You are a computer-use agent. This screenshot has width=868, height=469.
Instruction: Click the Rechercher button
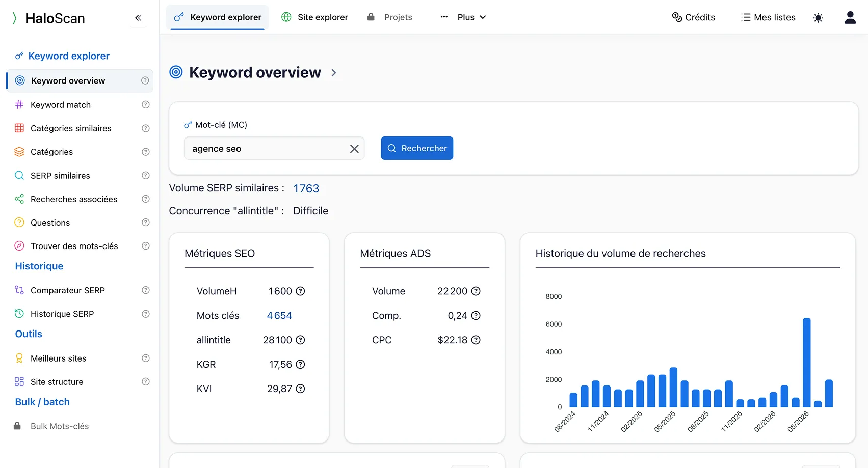[x=417, y=148]
